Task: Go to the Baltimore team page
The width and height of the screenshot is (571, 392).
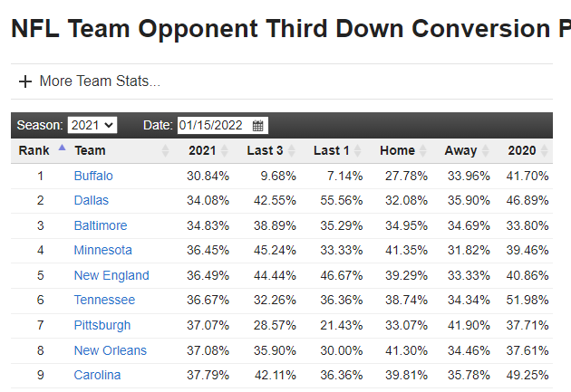Action: point(101,225)
